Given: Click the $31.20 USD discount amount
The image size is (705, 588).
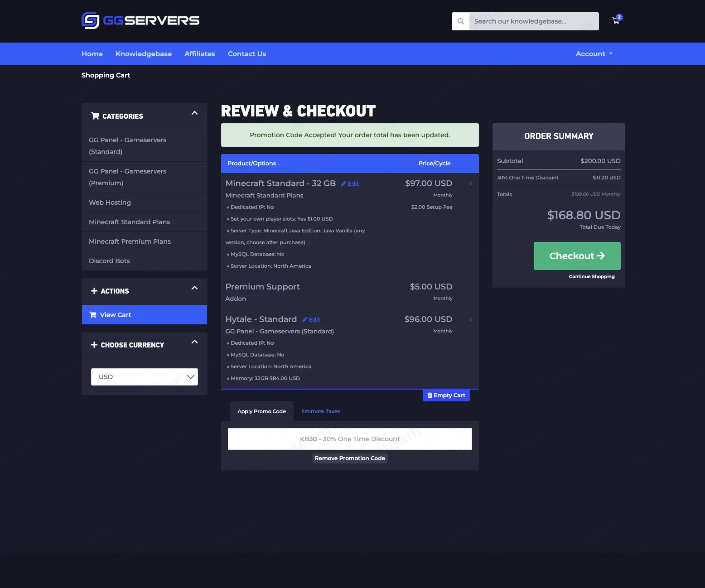Looking at the screenshot, I should [x=606, y=178].
